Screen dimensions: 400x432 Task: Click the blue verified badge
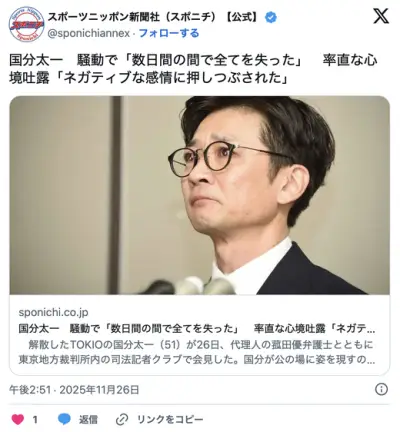(271, 17)
